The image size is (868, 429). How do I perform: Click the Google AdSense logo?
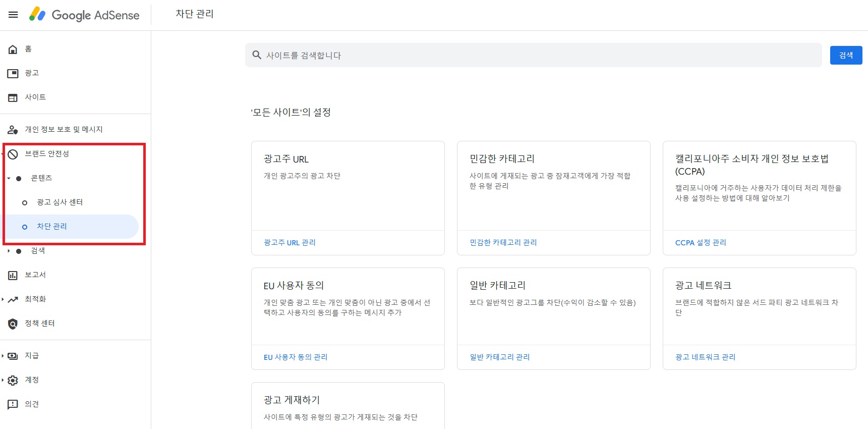84,15
